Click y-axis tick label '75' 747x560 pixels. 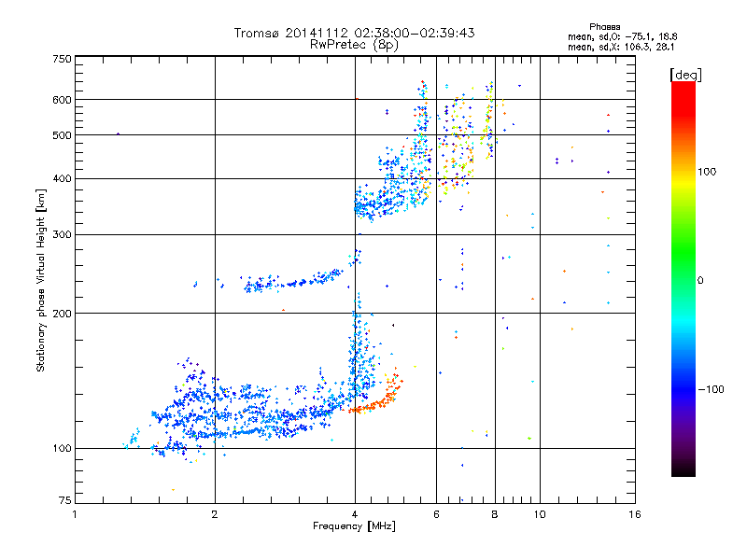(x=65, y=500)
